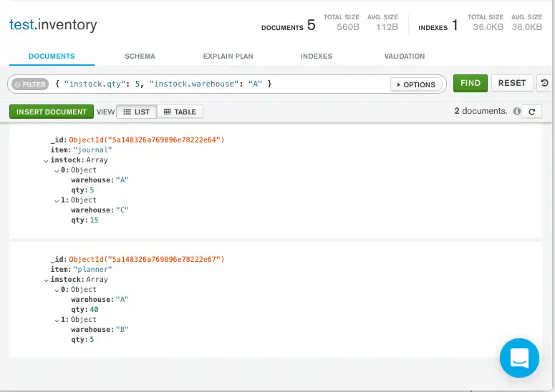Collapse object 1 in planner's instock

[x=57, y=320]
